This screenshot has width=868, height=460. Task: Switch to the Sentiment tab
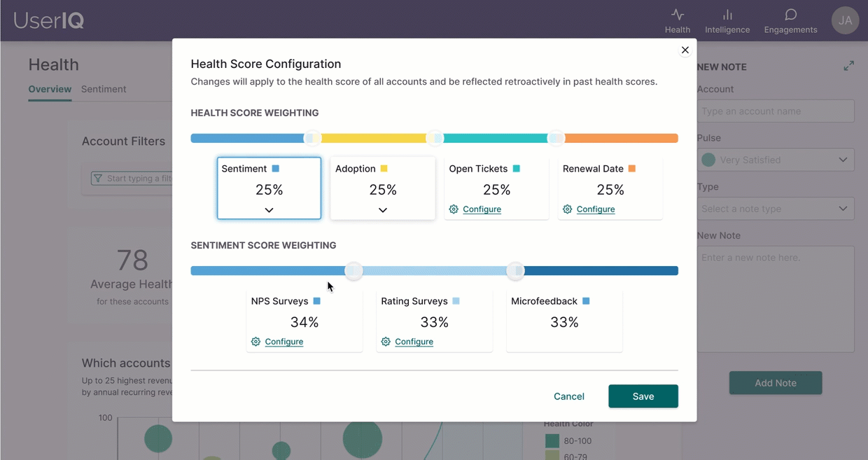(104, 89)
